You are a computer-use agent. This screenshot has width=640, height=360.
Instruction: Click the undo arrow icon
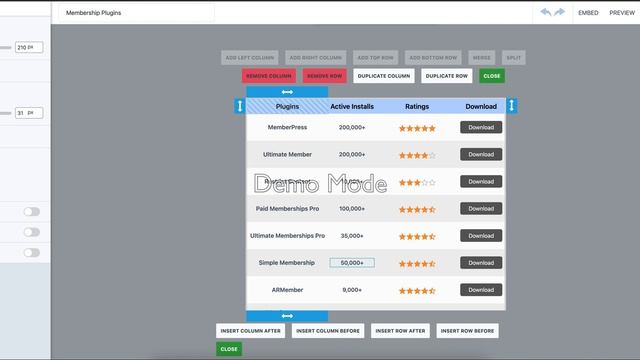click(x=546, y=12)
